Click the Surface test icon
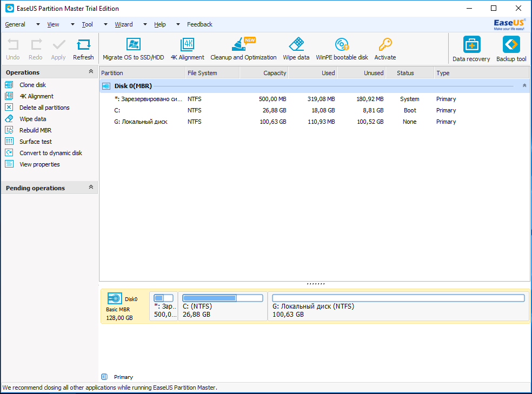The height and width of the screenshot is (394, 532). [9, 142]
